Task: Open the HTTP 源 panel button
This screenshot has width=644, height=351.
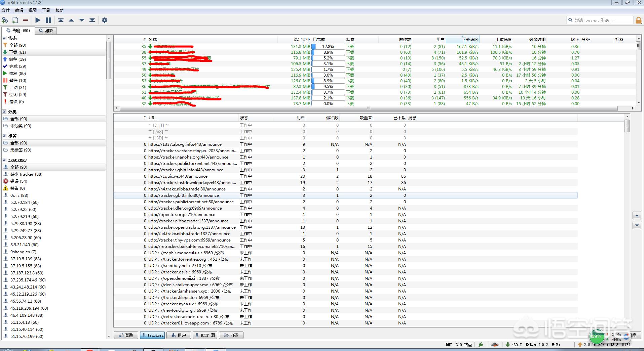Action: click(x=205, y=335)
